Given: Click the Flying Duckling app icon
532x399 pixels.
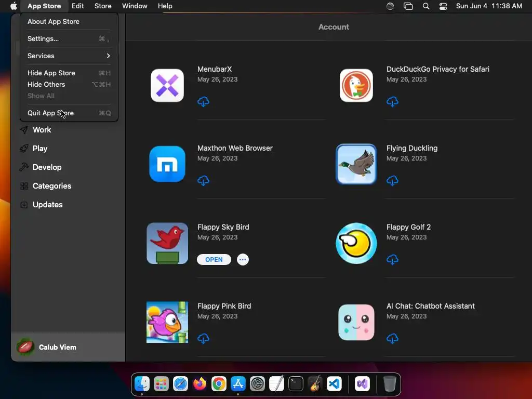Looking at the screenshot, I should click(356, 164).
